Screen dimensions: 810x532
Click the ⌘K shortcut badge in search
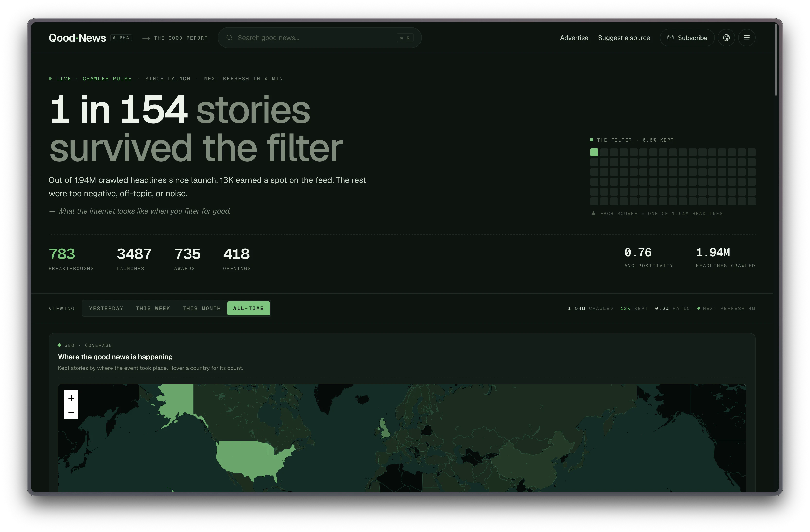pos(405,38)
